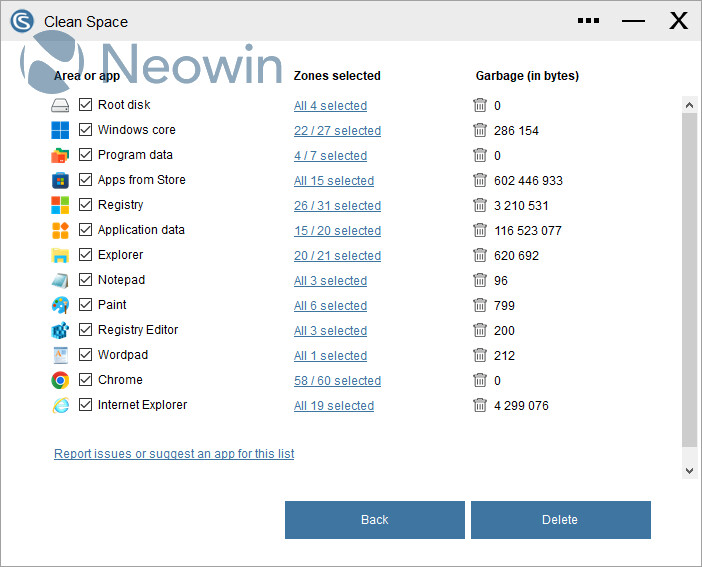The image size is (702, 567).
Task: Uncheck the Root disk checkbox
Action: pos(86,105)
